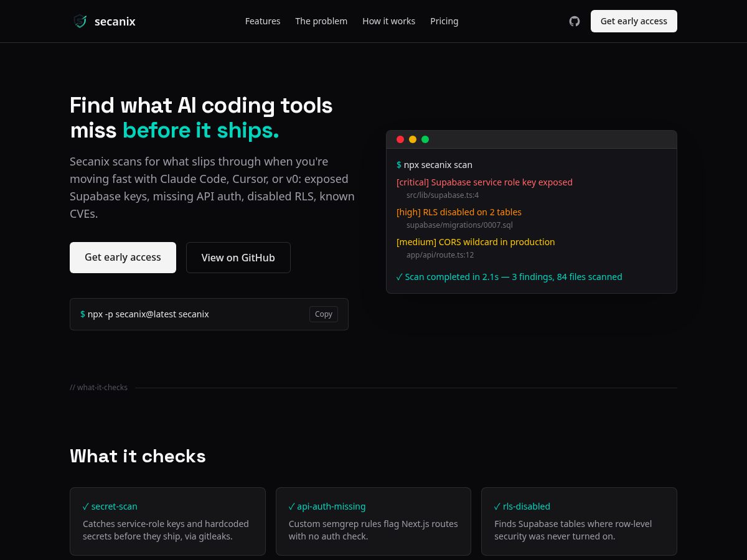This screenshot has width=747, height=560.
Task: Click the npx secanix scan command line
Action: [x=435, y=165]
